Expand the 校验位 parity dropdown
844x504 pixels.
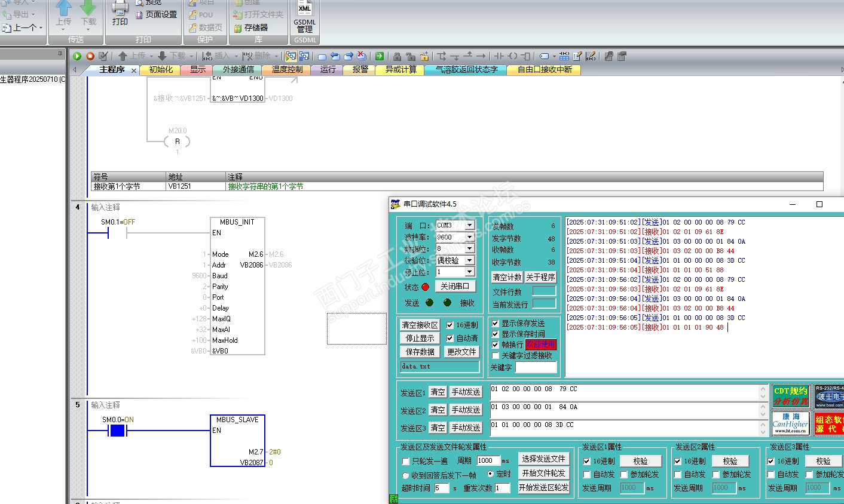(x=470, y=260)
